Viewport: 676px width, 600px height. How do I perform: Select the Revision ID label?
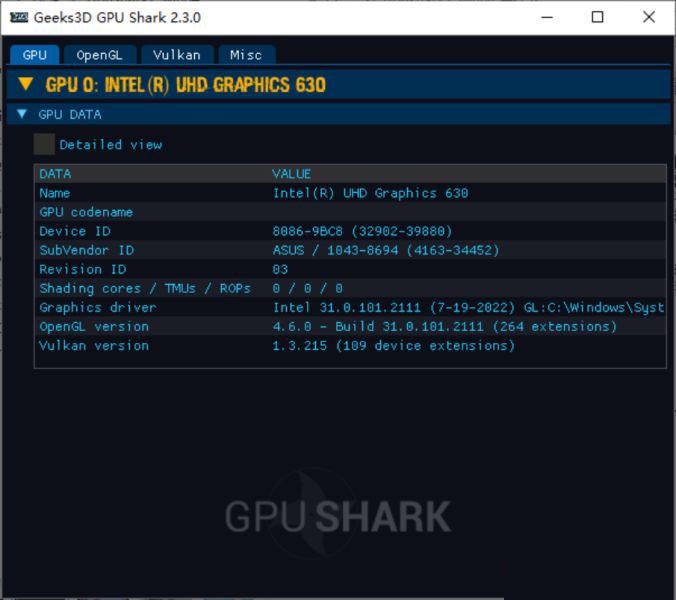(83, 269)
